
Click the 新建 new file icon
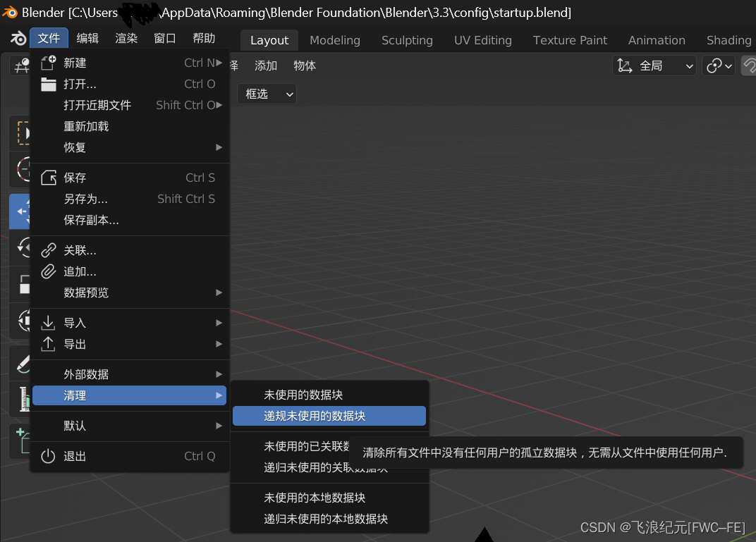point(48,63)
